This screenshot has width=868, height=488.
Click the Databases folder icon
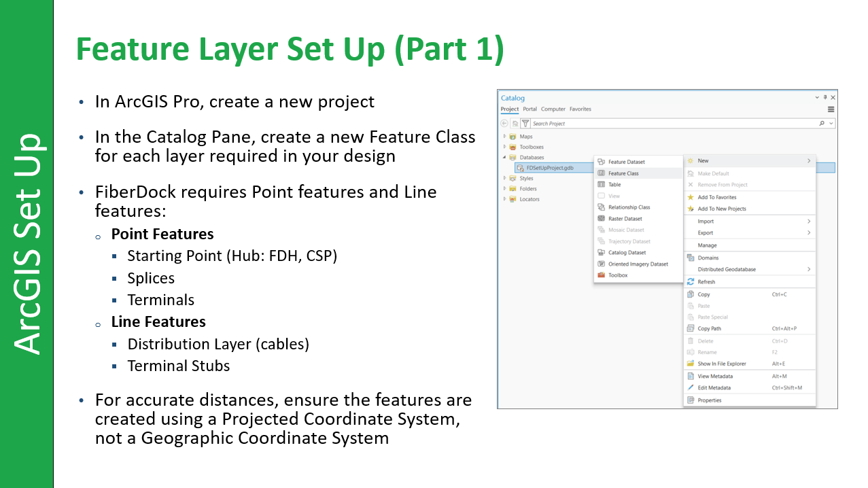click(x=512, y=158)
